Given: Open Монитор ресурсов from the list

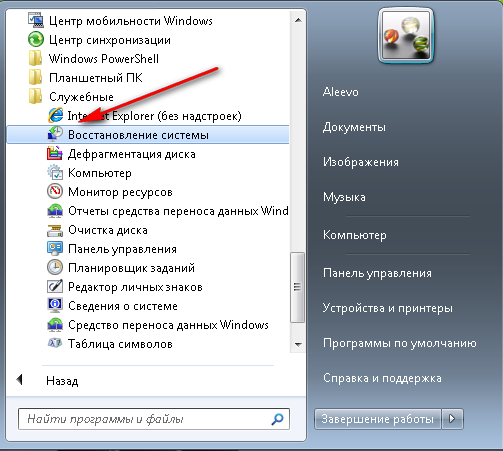Looking at the screenshot, I should tap(120, 192).
